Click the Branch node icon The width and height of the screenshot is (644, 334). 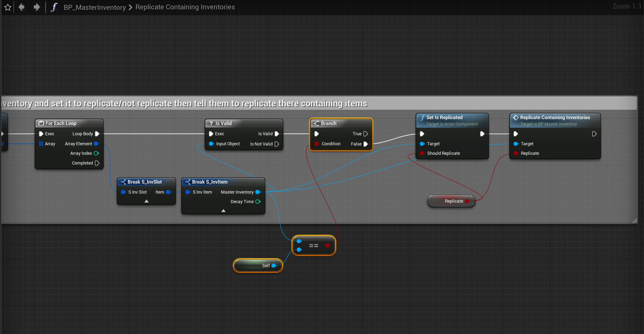pyautogui.click(x=316, y=124)
